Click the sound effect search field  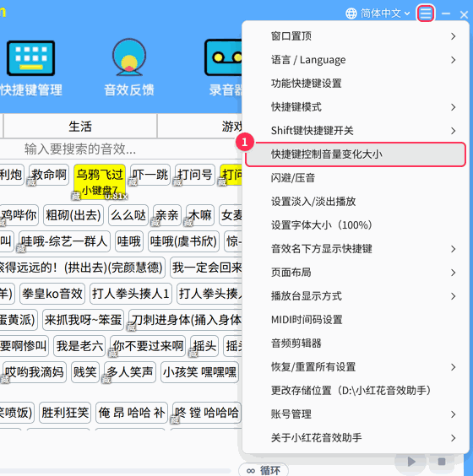[x=122, y=149]
